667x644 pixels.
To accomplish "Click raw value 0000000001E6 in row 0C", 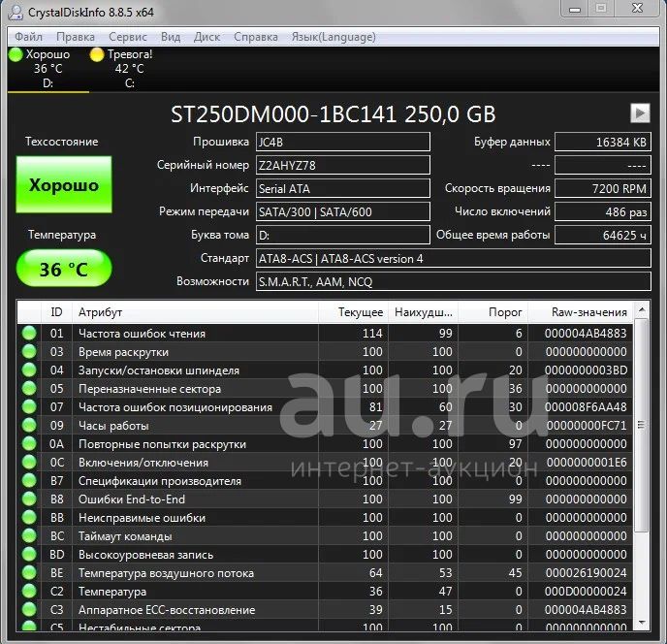I will point(587,462).
